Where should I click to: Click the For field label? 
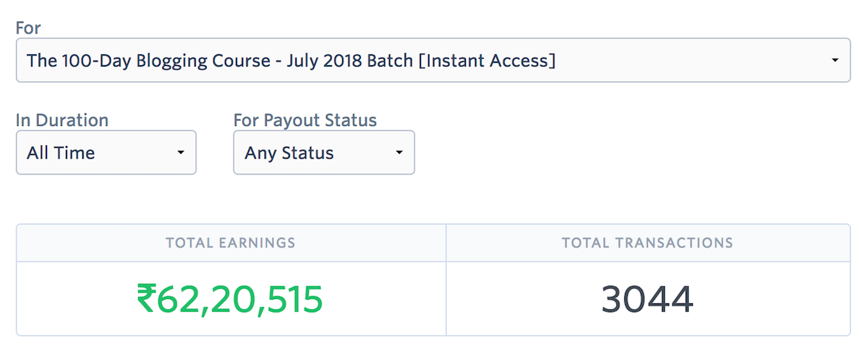pos(28,28)
